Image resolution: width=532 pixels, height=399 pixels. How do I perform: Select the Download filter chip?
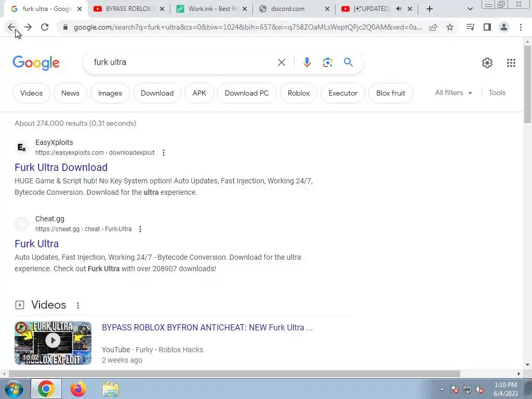[x=157, y=93]
